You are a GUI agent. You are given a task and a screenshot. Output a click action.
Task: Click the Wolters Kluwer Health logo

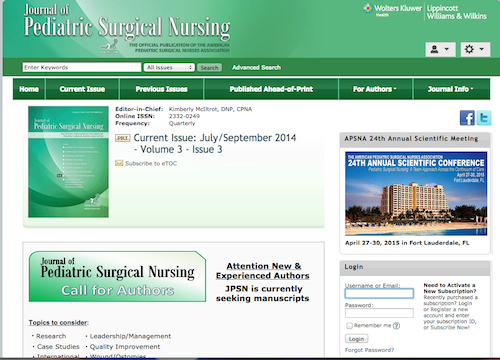pos(393,10)
